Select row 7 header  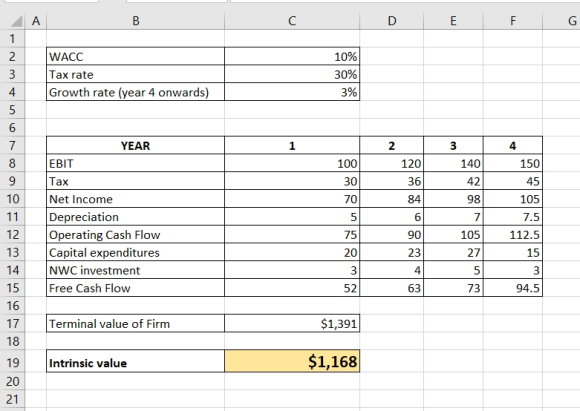click(12, 145)
